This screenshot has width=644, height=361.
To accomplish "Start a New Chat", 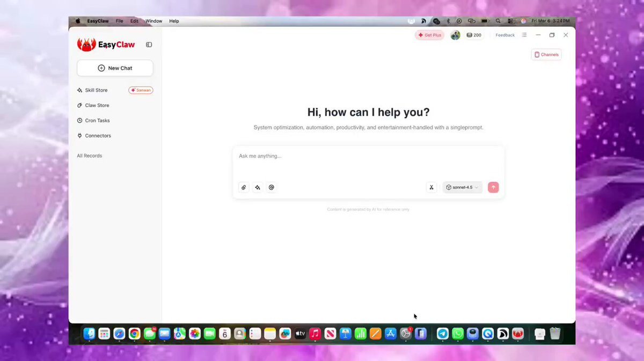I will point(115,68).
